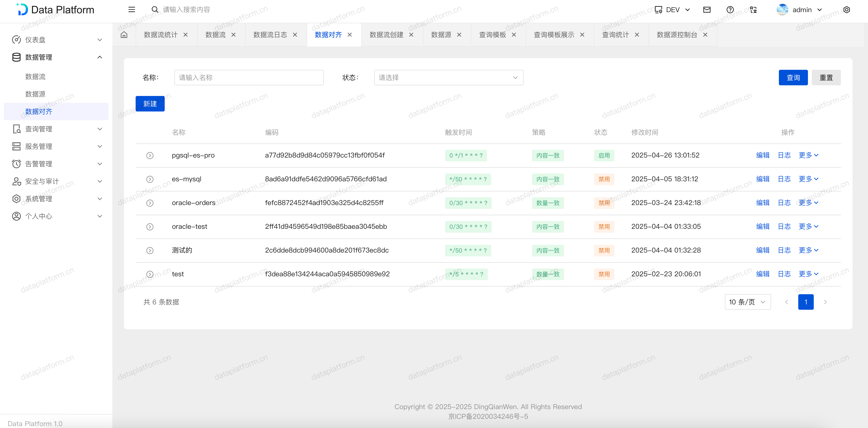Viewport: 868px width, 428px height.
Task: Change the 10 条/页 page size selector
Action: pos(747,302)
